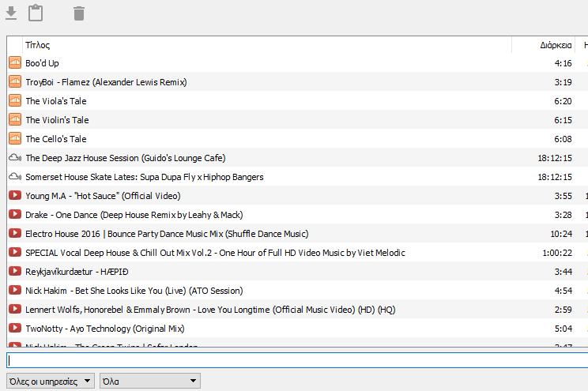Click YouTube icon beside Drake - One Dance
588x391 pixels.
coord(15,214)
